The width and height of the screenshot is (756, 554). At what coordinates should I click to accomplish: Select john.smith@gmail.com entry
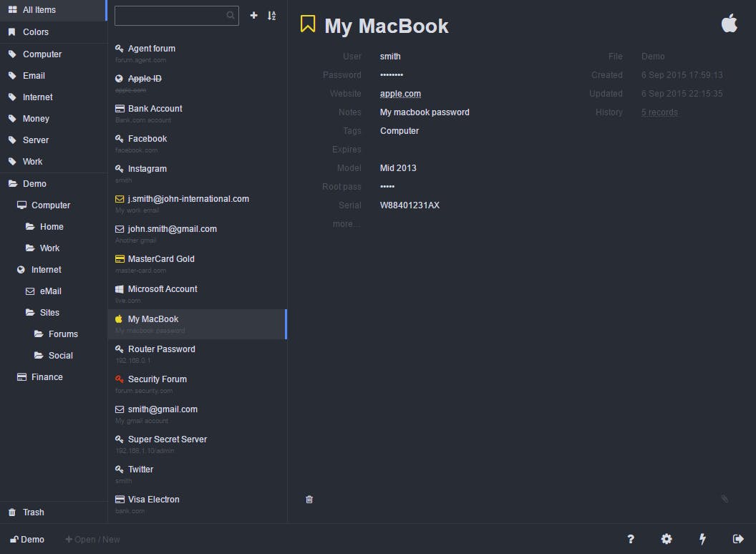198,234
